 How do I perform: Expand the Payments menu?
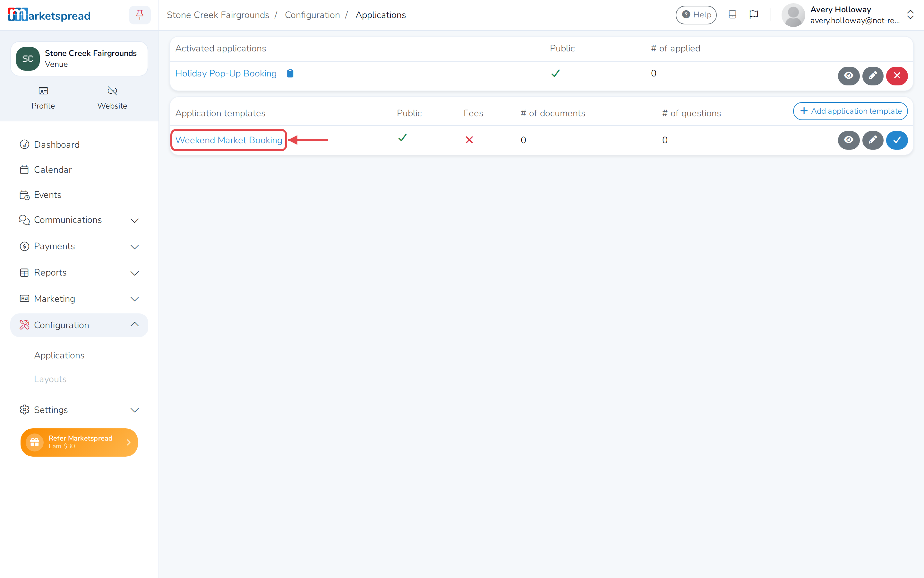(x=79, y=246)
